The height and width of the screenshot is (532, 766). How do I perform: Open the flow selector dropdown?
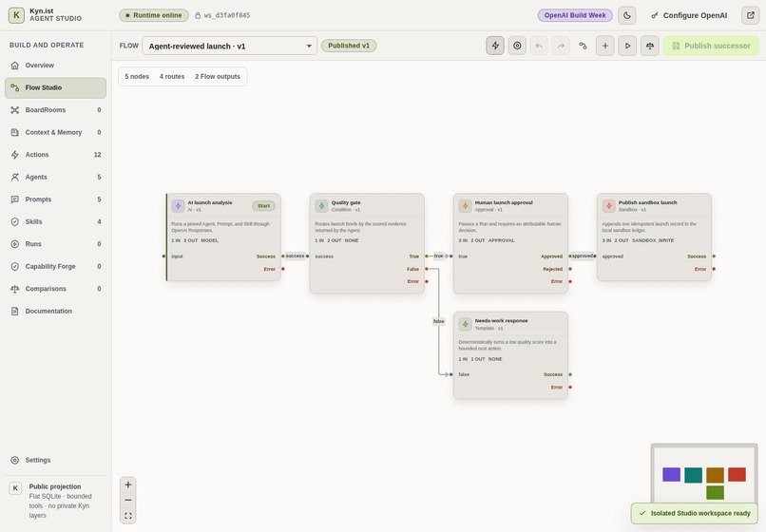click(x=230, y=46)
